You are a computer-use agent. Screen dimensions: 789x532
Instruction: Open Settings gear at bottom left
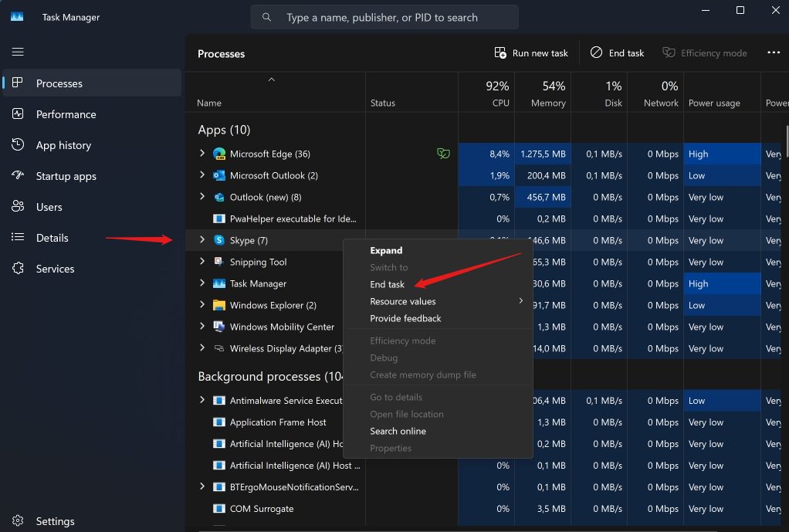point(19,521)
